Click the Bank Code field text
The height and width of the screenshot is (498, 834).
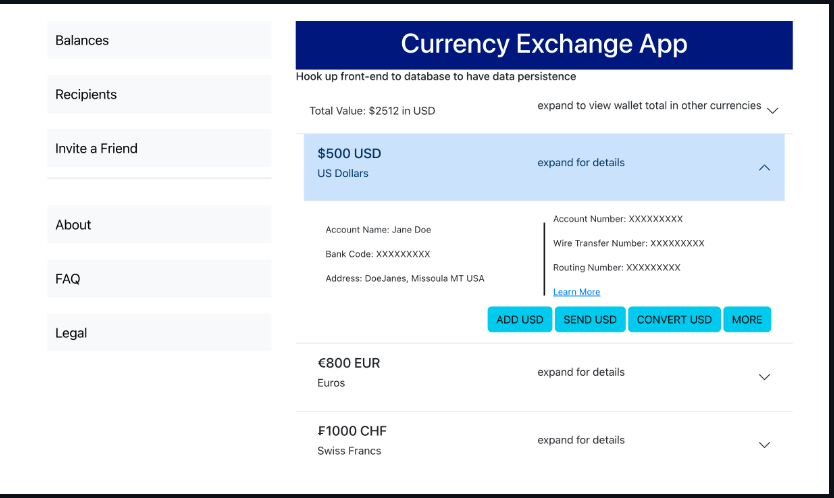click(x=378, y=254)
